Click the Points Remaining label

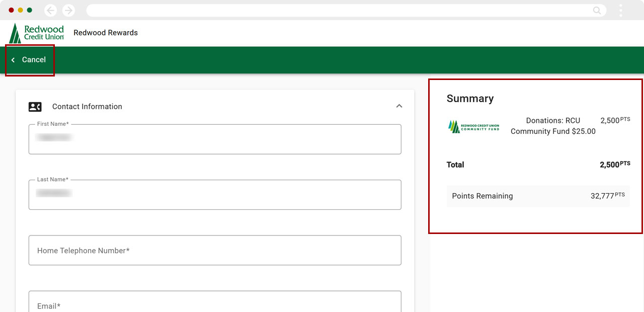[x=482, y=196]
